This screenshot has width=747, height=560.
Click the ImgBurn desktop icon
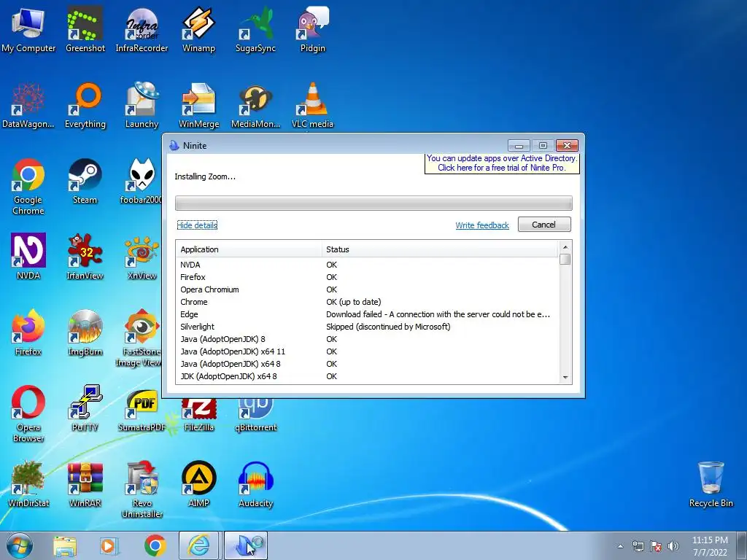click(85, 332)
